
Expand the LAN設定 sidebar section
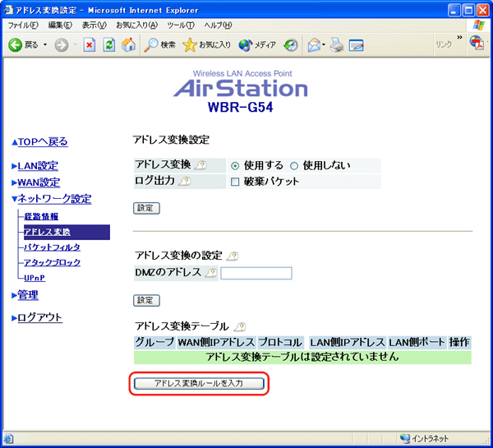[x=35, y=166]
